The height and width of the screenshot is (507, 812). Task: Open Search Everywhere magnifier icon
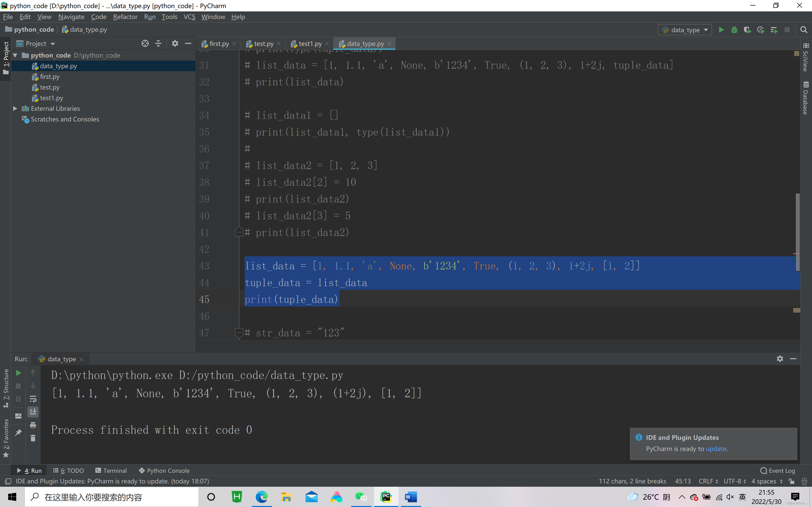tap(804, 30)
